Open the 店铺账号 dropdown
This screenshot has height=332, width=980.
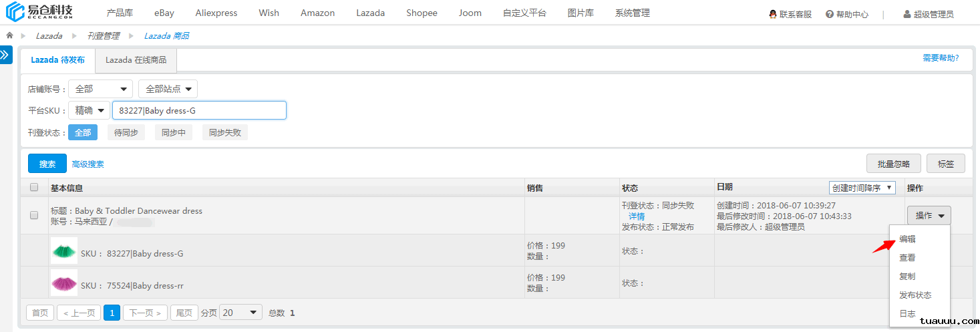(x=100, y=89)
